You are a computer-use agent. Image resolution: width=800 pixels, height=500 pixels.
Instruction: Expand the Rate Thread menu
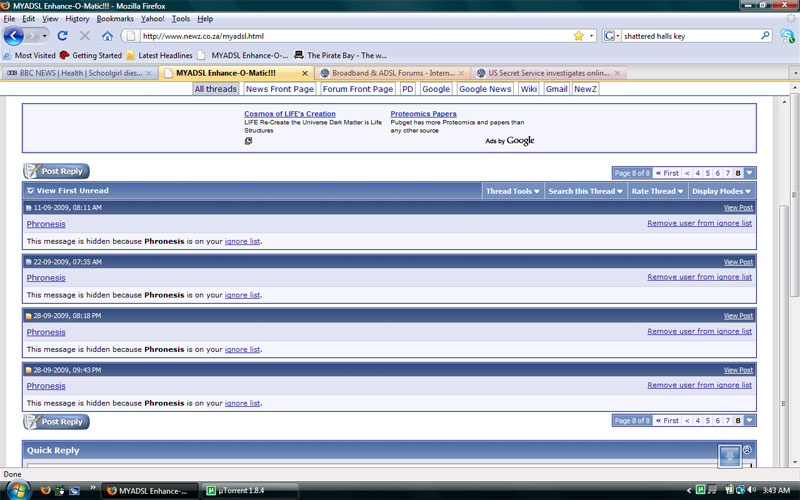click(x=657, y=191)
